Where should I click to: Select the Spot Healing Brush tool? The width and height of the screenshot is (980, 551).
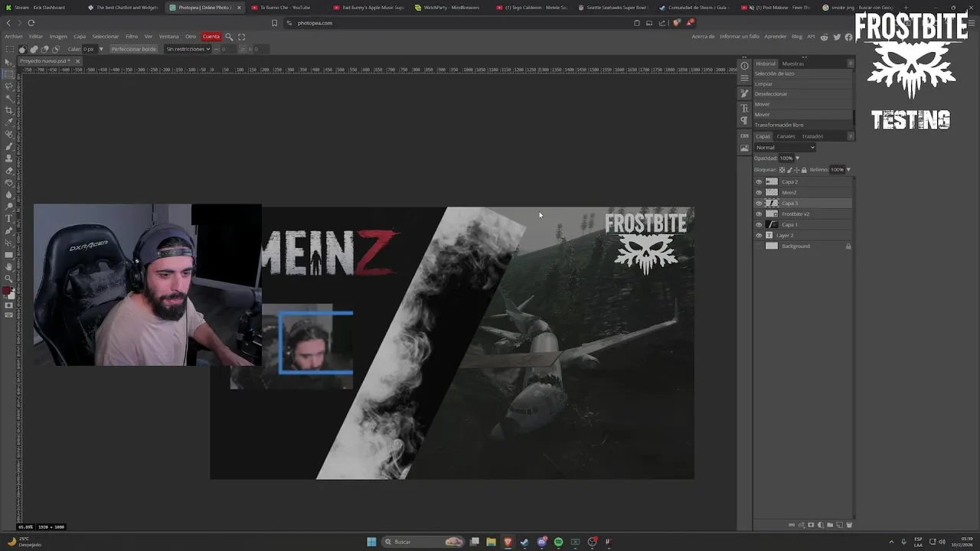point(9,134)
